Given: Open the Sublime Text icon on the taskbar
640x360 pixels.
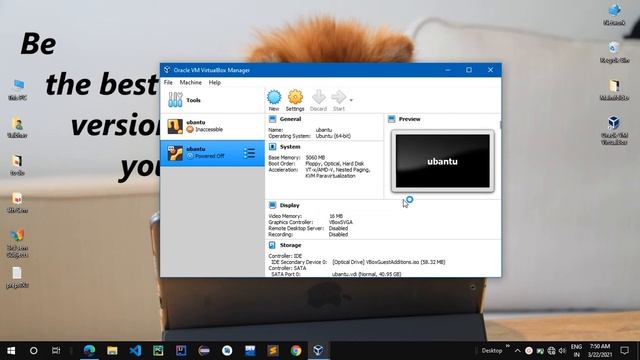Looking at the screenshot, I should 273,351.
